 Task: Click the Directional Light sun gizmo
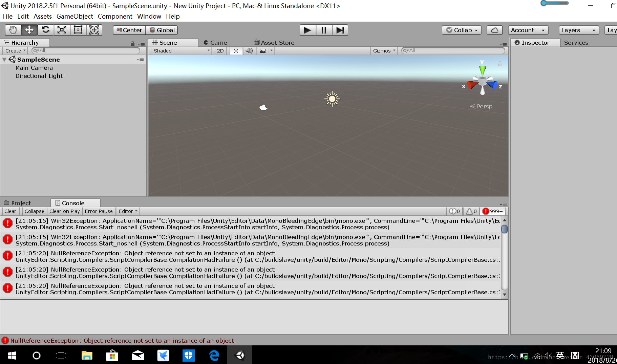332,99
